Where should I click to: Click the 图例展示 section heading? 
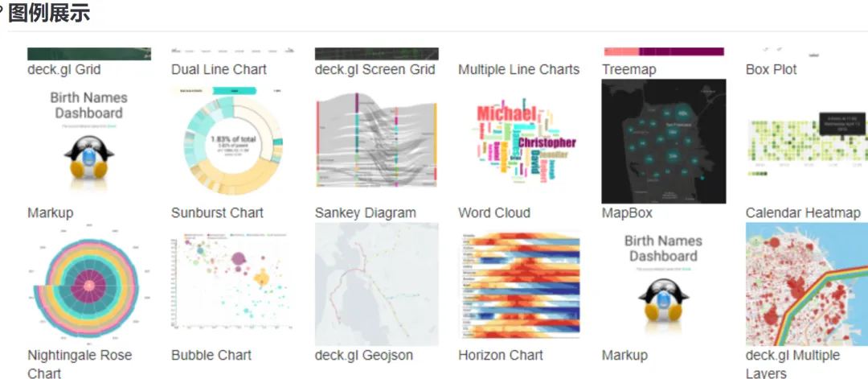49,14
